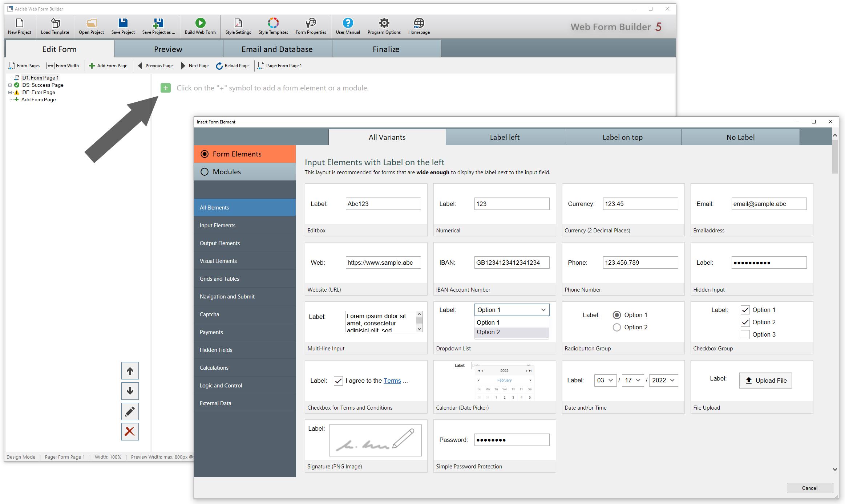Open Form Properties
Image resolution: width=845 pixels, height=504 pixels.
(x=311, y=27)
